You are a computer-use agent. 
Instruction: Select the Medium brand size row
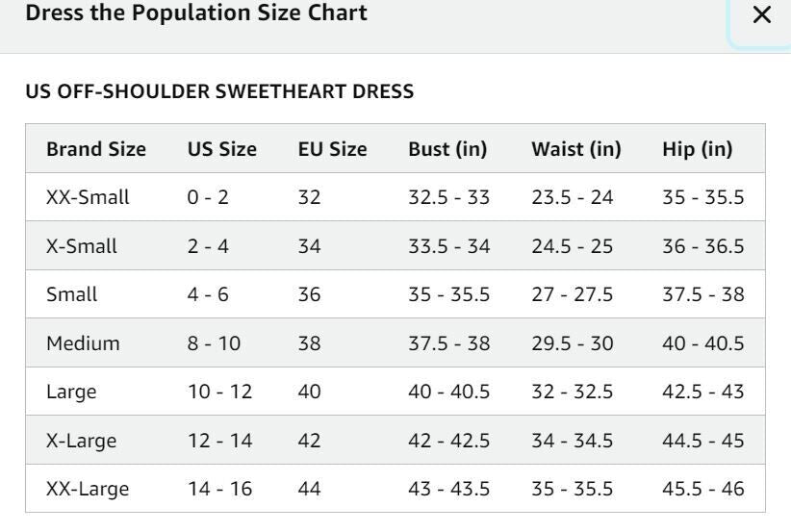point(395,342)
